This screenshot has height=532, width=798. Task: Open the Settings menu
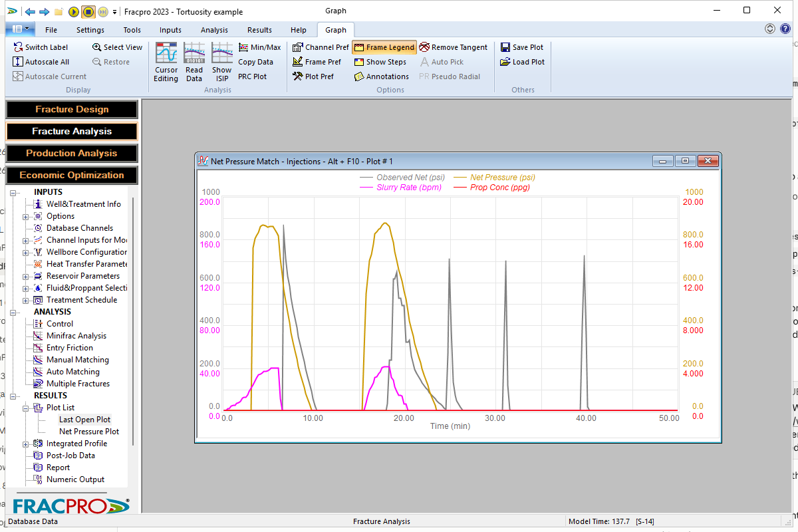pyautogui.click(x=90, y=30)
